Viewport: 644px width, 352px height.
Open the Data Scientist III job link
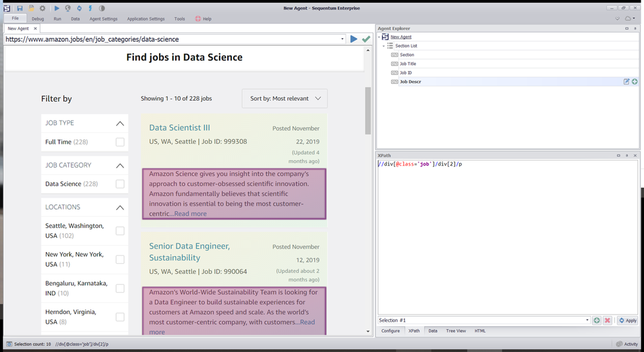coord(180,128)
